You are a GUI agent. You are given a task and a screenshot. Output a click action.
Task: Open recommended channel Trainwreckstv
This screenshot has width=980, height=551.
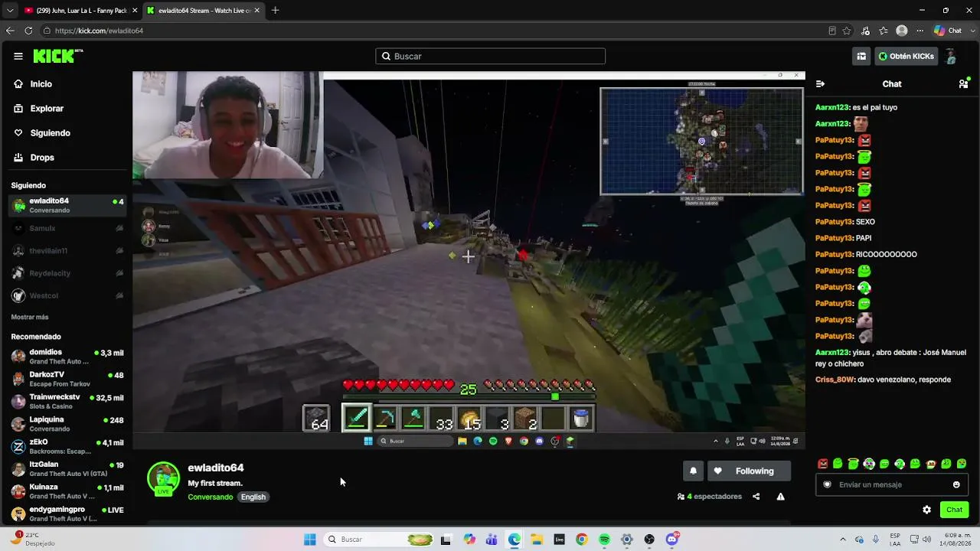(67, 401)
